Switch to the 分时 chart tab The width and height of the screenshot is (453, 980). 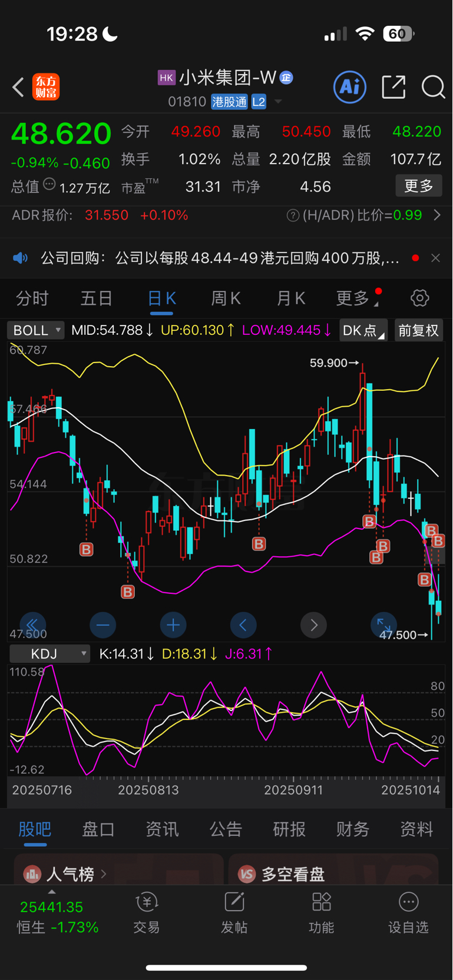coord(32,298)
